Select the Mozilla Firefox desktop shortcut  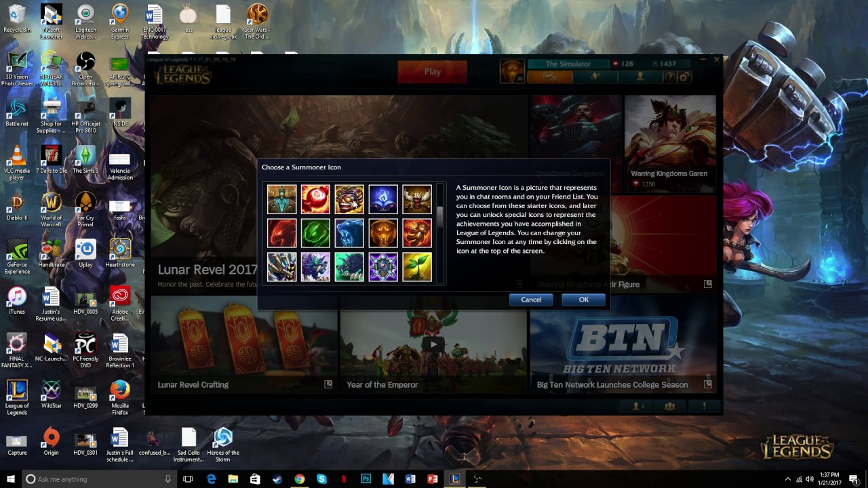[x=120, y=399]
